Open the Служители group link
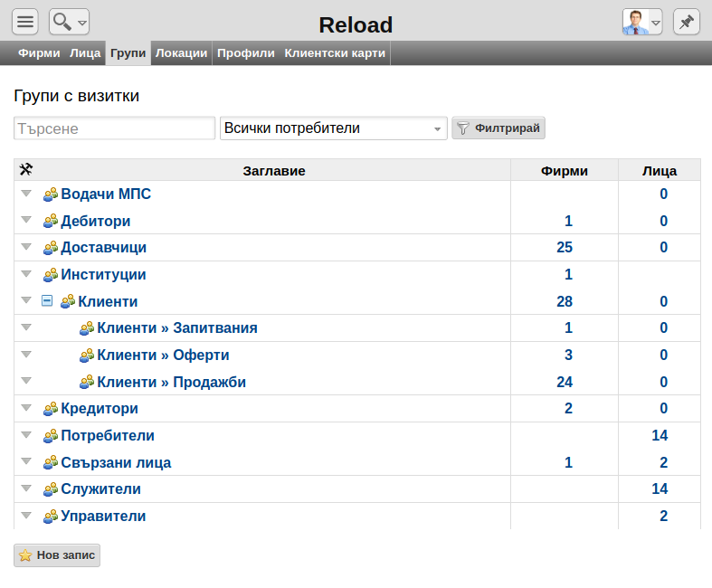This screenshot has width=712, height=588. (x=100, y=489)
